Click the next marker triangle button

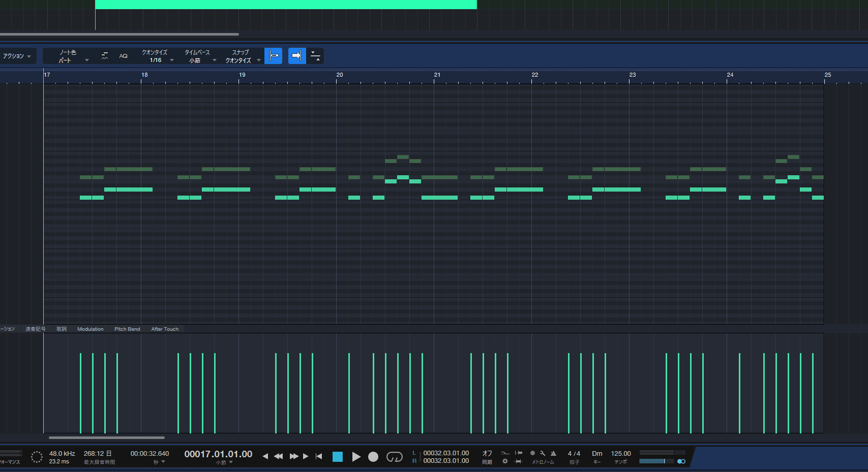click(x=306, y=456)
